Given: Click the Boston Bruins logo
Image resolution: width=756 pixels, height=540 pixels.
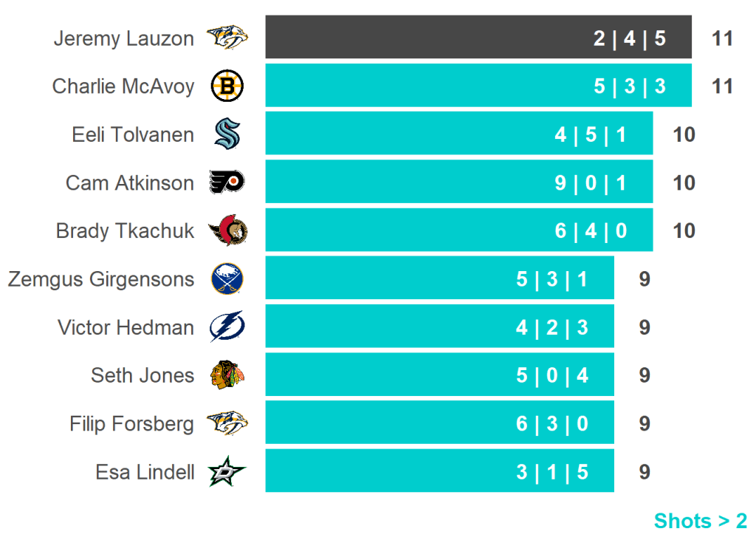Looking at the screenshot, I should 227,86.
